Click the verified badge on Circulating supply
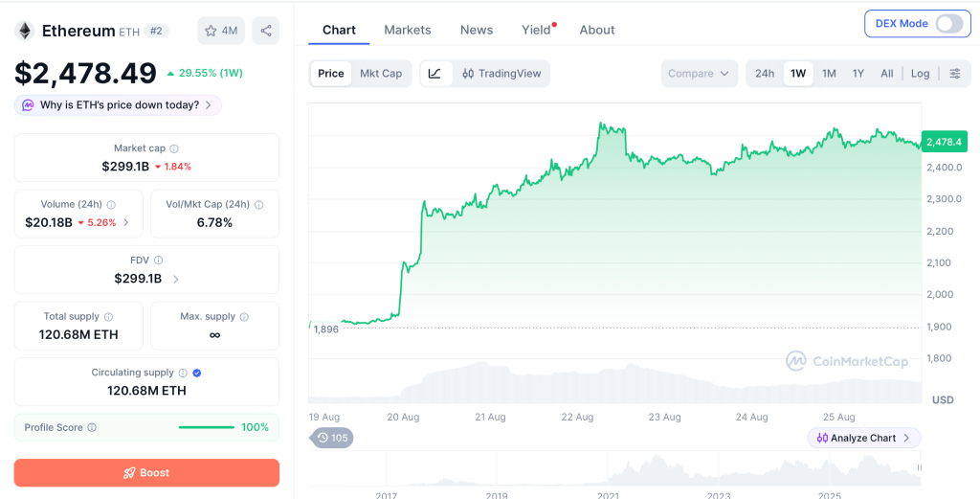 [197, 373]
